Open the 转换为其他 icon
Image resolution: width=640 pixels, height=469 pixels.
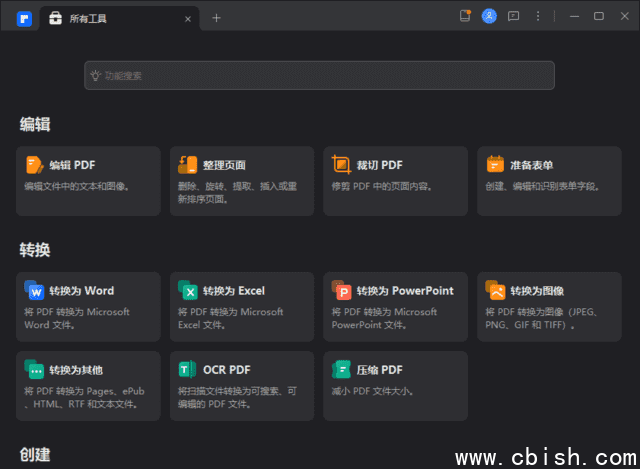pyautogui.click(x=34, y=369)
